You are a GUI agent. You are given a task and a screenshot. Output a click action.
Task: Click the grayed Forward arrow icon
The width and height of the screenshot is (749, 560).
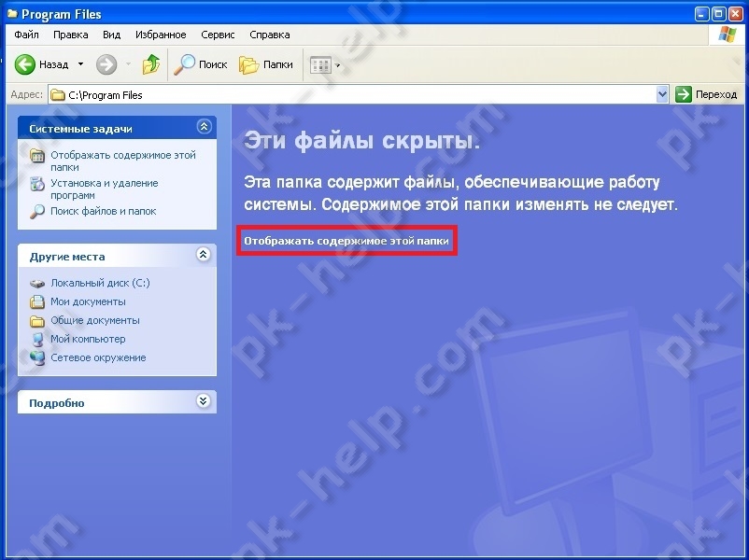tap(106, 64)
